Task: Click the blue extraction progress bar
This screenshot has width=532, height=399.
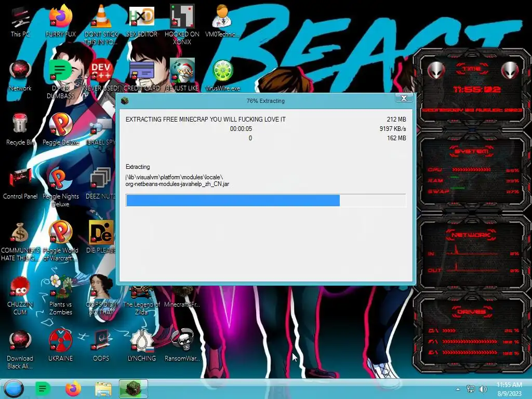Action: 265,200
